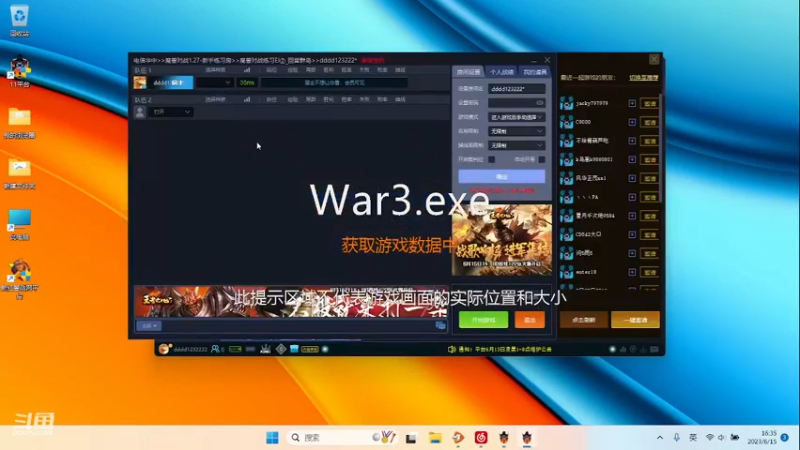Image resolution: width=800 pixels, height=450 pixels.
Task: Click the room name input field
Action: pyautogui.click(x=516, y=89)
